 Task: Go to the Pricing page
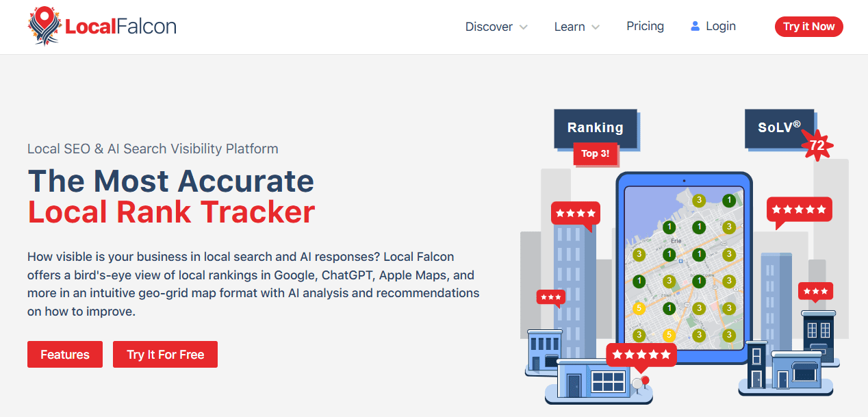click(645, 27)
